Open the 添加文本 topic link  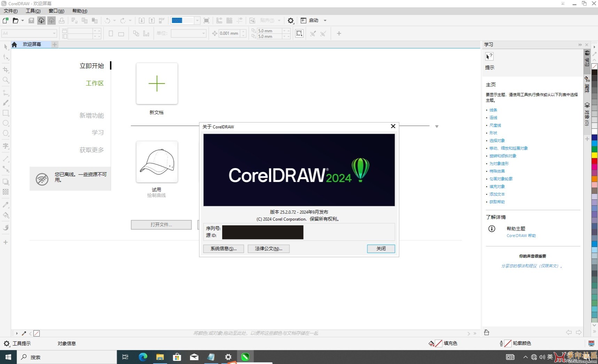point(497,194)
